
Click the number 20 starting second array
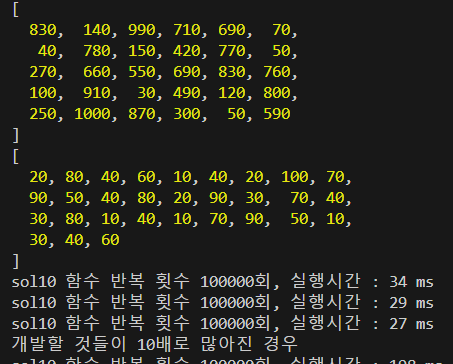[x=38, y=177]
